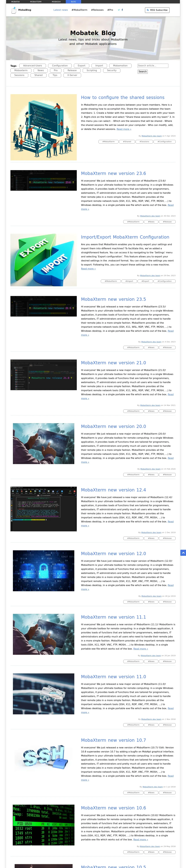
Task: Open the version 12.0 blue padlock thumbnail
Action: pos(44,571)
